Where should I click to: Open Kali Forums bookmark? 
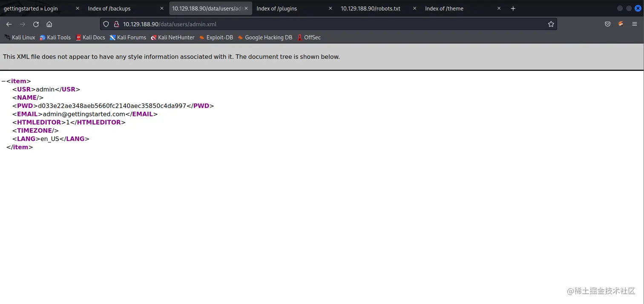coord(128,38)
